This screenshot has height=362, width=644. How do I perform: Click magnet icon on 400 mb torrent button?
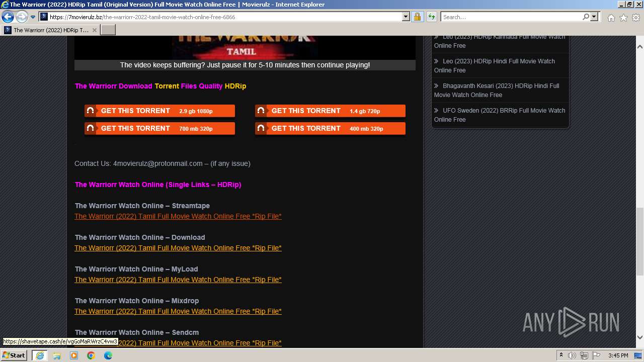click(x=261, y=129)
